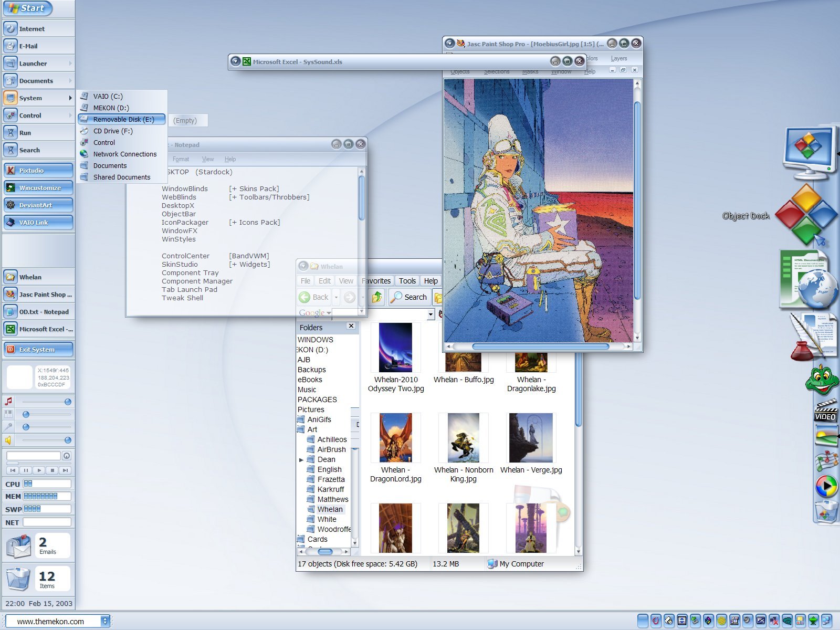This screenshot has height=630, width=840.
Task: Click the speaker tray icon
Action: coord(748,621)
